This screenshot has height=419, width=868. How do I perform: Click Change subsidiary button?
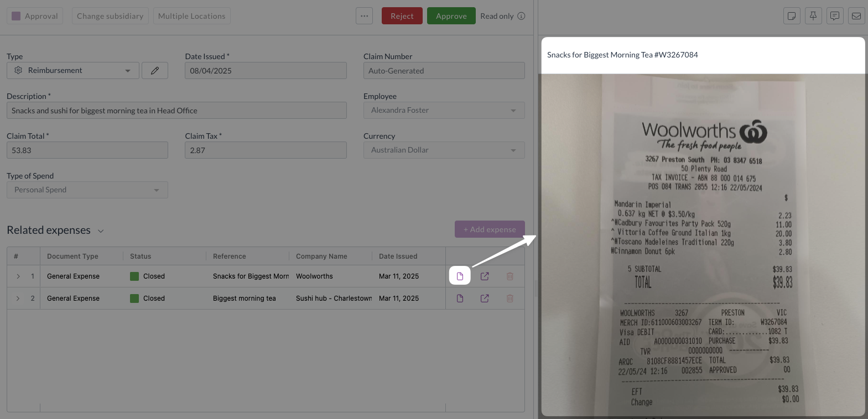pyautogui.click(x=110, y=16)
